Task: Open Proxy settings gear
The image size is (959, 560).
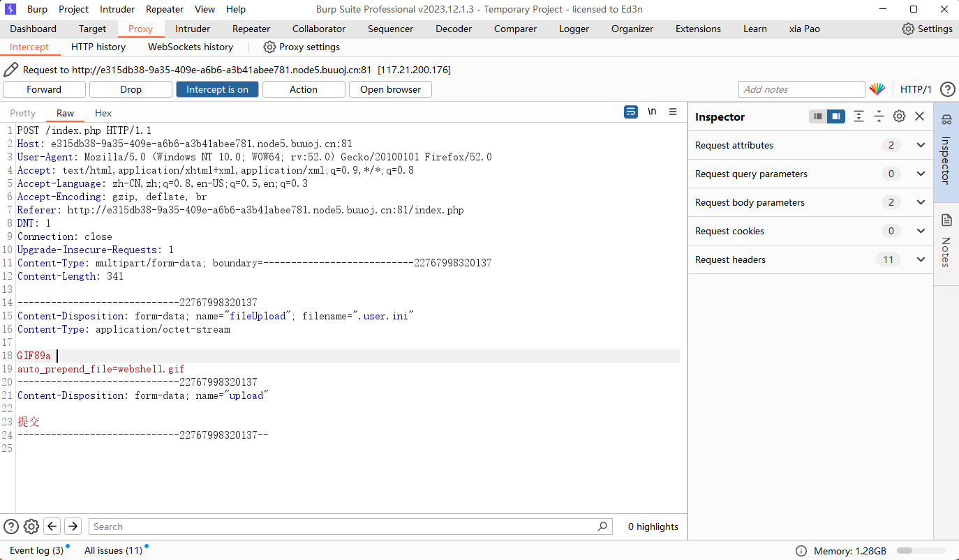Action: [269, 47]
